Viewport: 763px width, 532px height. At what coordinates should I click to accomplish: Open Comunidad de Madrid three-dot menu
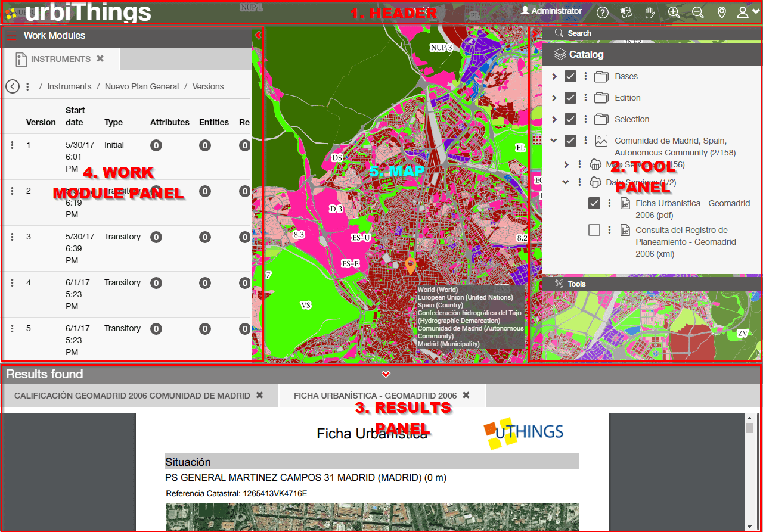pos(586,141)
